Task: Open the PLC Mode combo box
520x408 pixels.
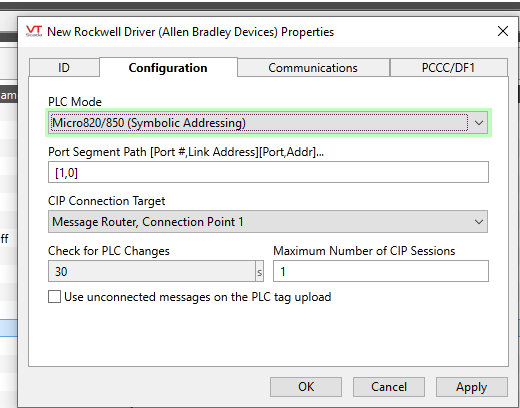Action: (268, 123)
